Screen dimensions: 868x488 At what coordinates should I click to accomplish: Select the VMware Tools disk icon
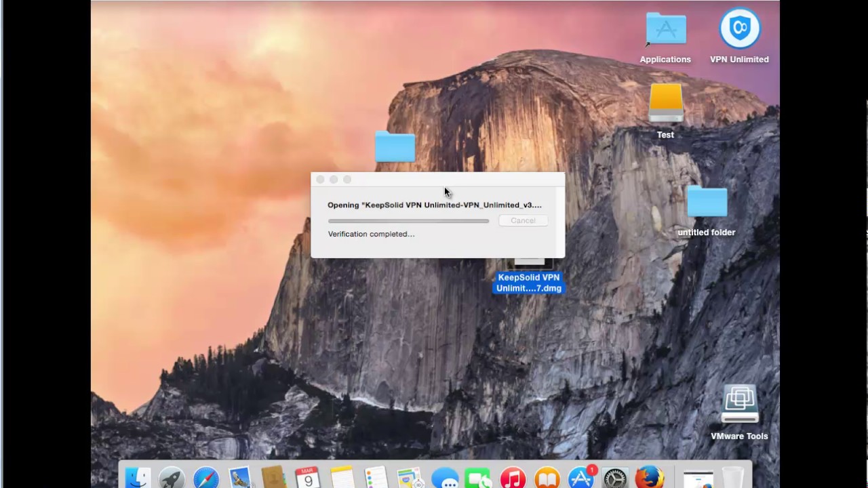(x=739, y=404)
